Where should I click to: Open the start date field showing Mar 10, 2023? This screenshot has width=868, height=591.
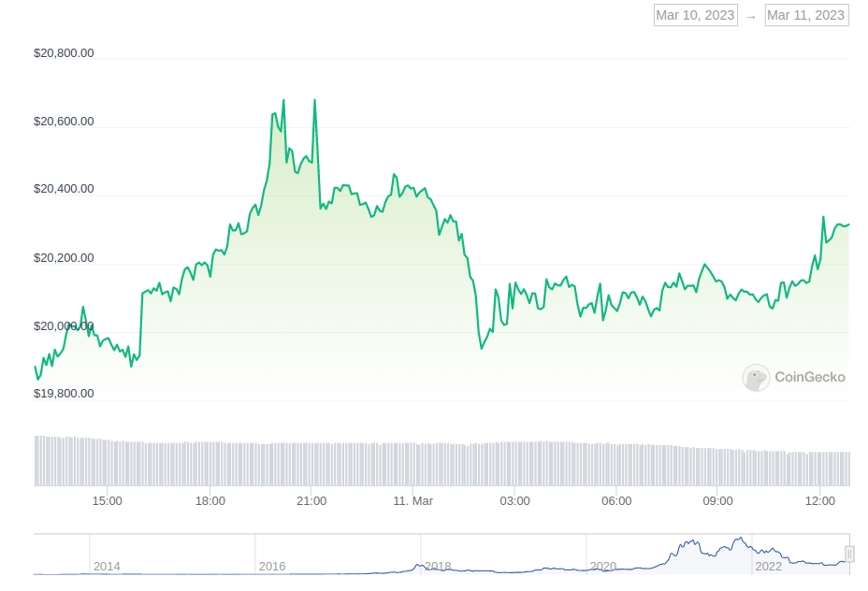pyautogui.click(x=696, y=14)
